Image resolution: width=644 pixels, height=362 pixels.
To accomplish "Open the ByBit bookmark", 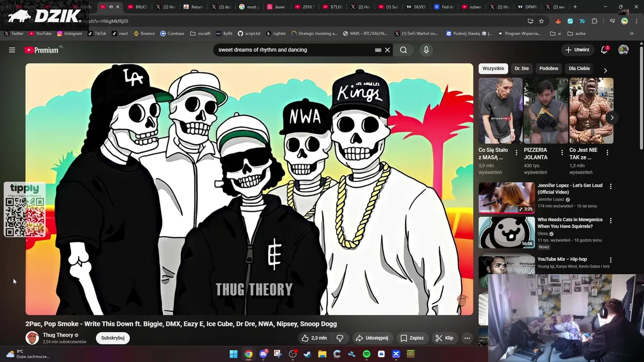I will click(224, 34).
